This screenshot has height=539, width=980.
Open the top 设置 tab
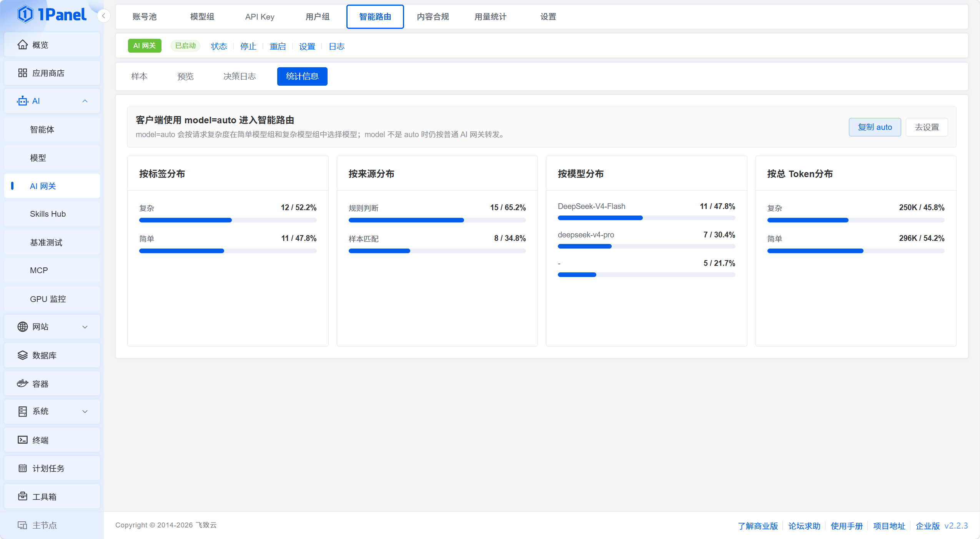(x=548, y=17)
